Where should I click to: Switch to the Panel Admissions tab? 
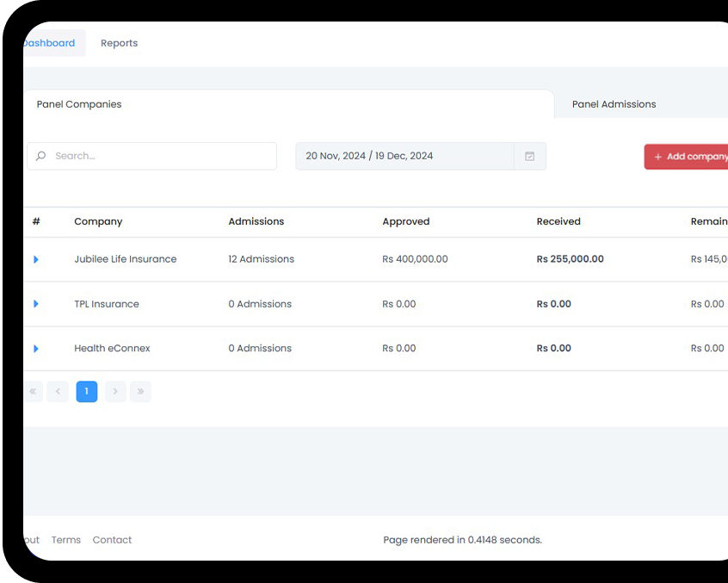614,104
